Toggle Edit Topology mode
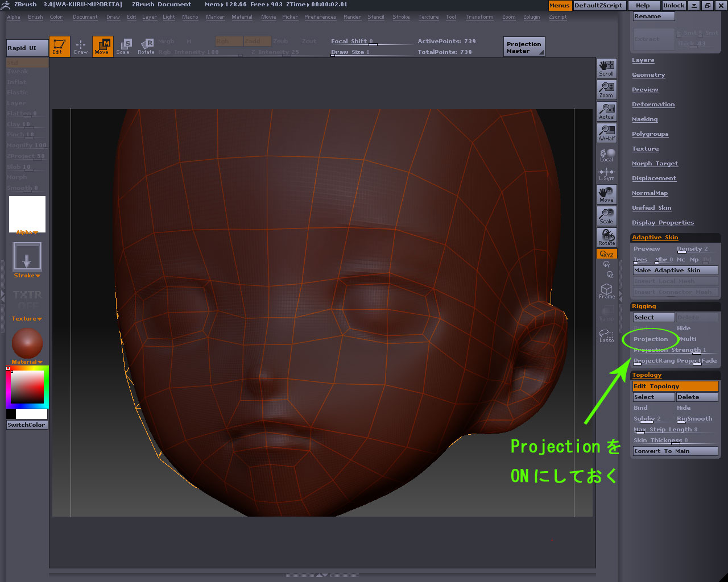 [675, 386]
